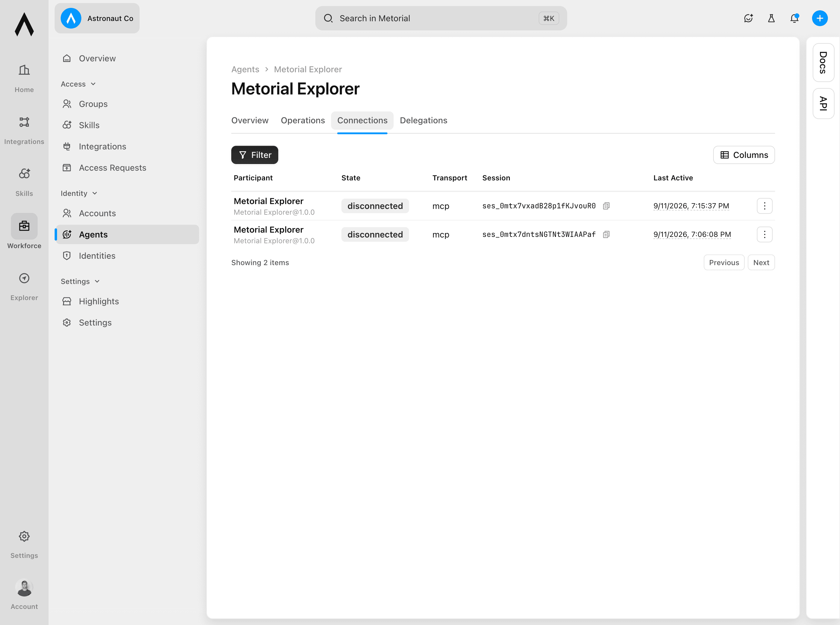
Task: Collapse the Settings section in sidebar
Action: click(x=80, y=282)
